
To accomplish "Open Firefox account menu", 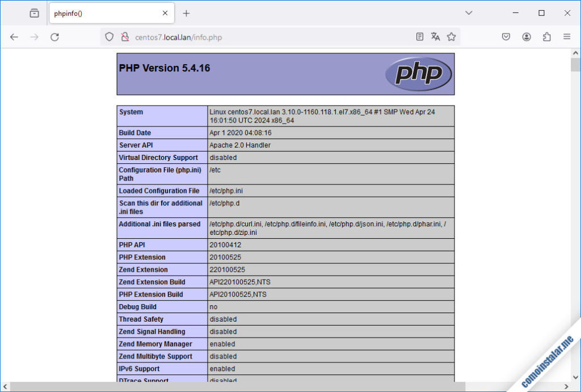I will 527,37.
